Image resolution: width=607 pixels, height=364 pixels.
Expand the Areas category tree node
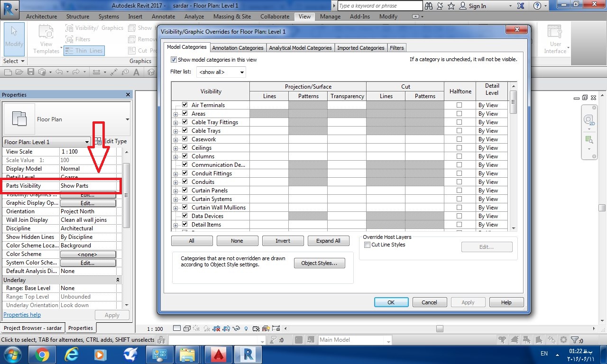coord(175,114)
